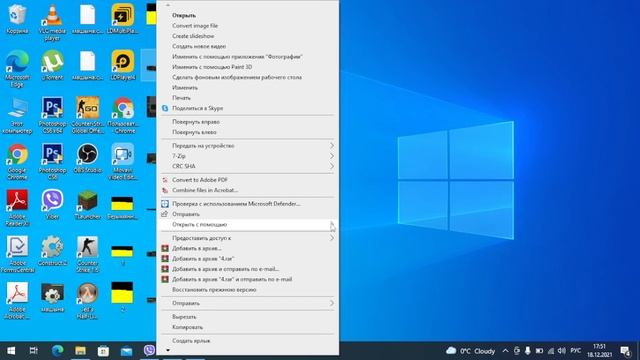Expand the CRC SHA submenu
The height and width of the screenshot is (360, 640).
[x=248, y=166]
